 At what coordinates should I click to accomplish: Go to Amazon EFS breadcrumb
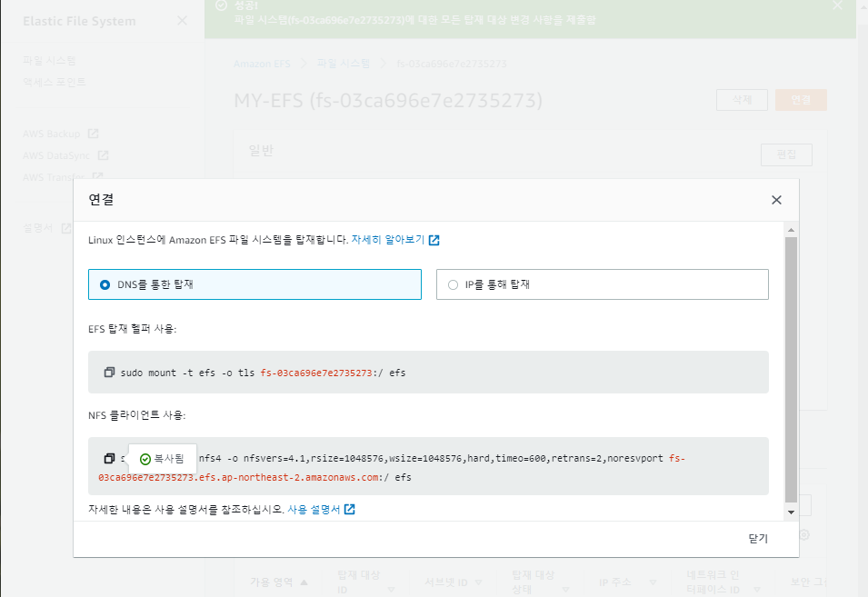(x=262, y=64)
